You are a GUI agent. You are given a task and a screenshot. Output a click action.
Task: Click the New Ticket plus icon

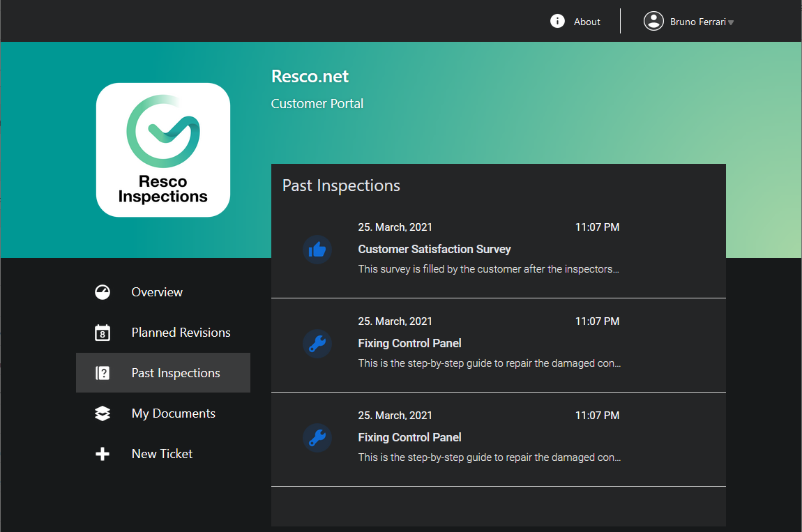(103, 454)
